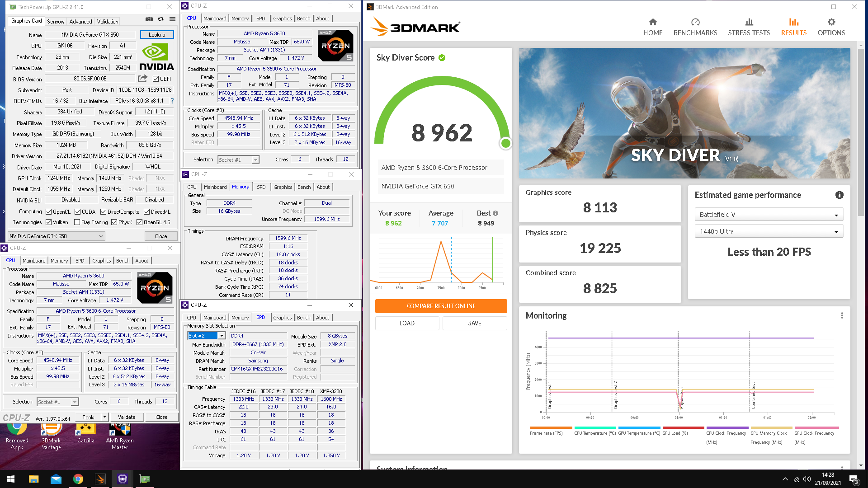The image size is (868, 488).
Task: Click the Frame rate (FPS) legend color
Action: (x=551, y=427)
